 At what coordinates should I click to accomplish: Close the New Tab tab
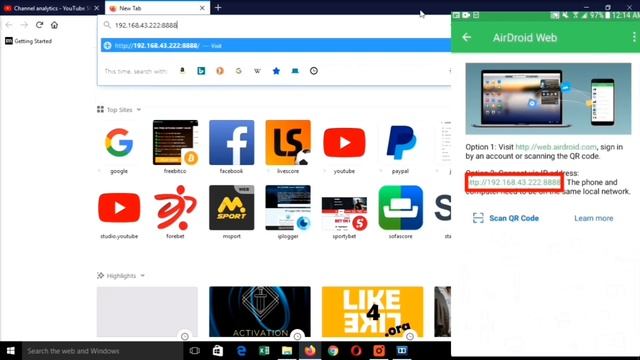click(202, 8)
